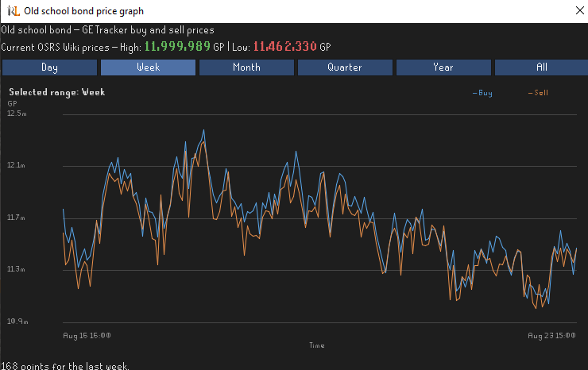Click the 10.9m axis label

tap(17, 322)
